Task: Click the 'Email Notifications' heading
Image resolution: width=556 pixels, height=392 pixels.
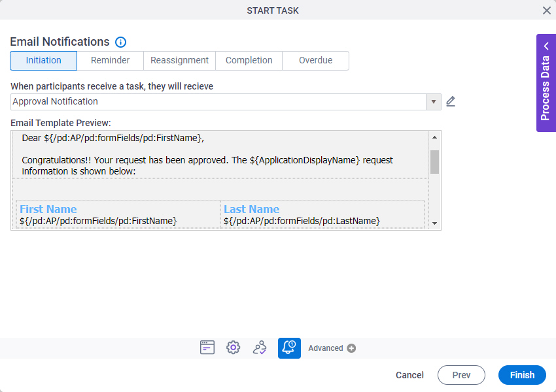Action: point(60,42)
